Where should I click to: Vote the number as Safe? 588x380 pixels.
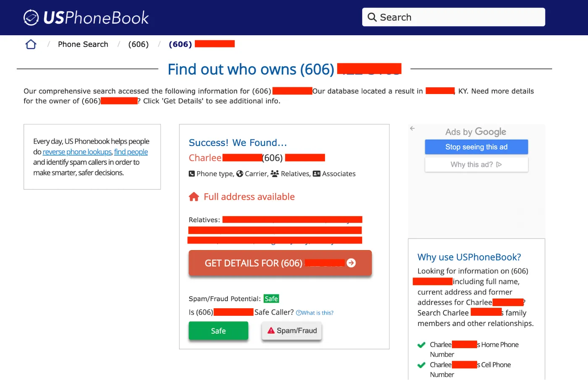[x=218, y=330]
